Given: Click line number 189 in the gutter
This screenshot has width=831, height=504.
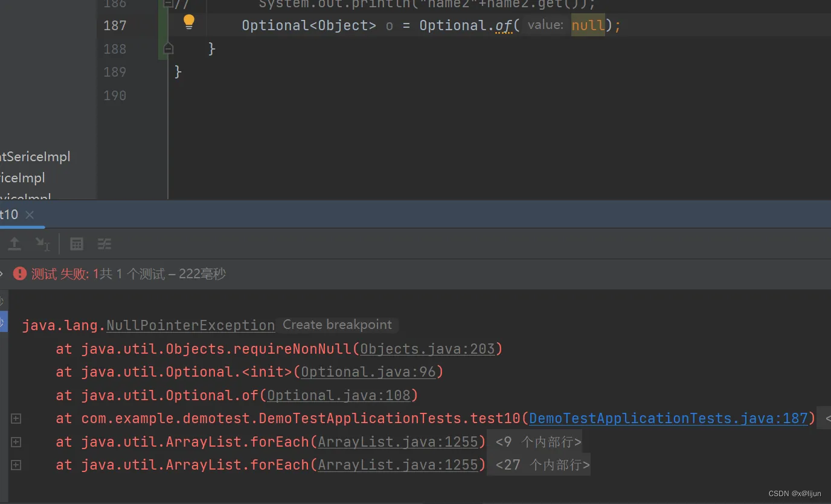Looking at the screenshot, I should click(x=115, y=72).
